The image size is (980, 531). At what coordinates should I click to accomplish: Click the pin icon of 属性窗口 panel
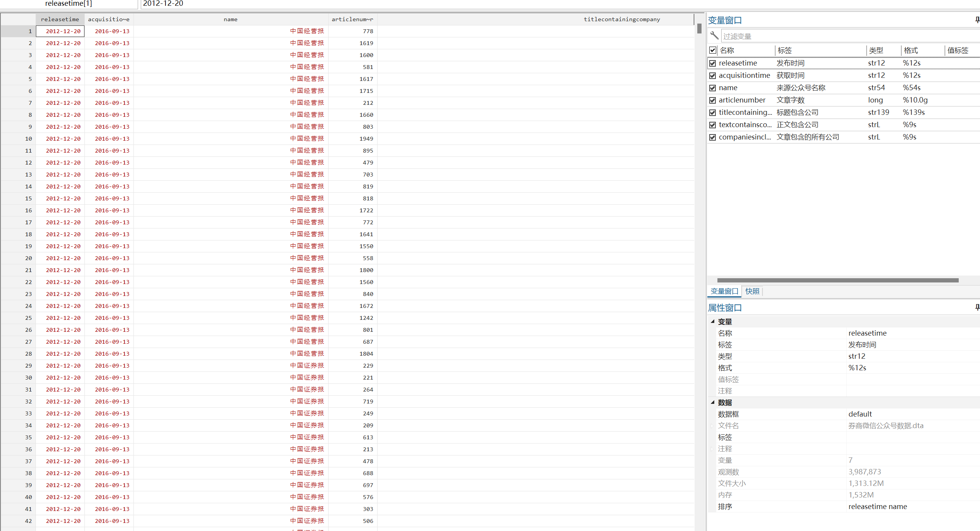tap(977, 307)
